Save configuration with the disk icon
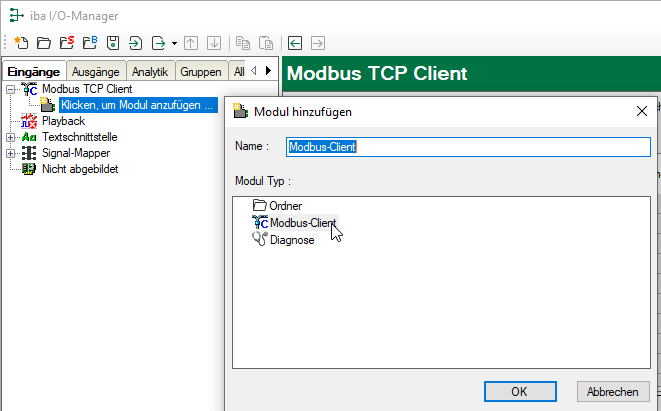 tap(113, 43)
